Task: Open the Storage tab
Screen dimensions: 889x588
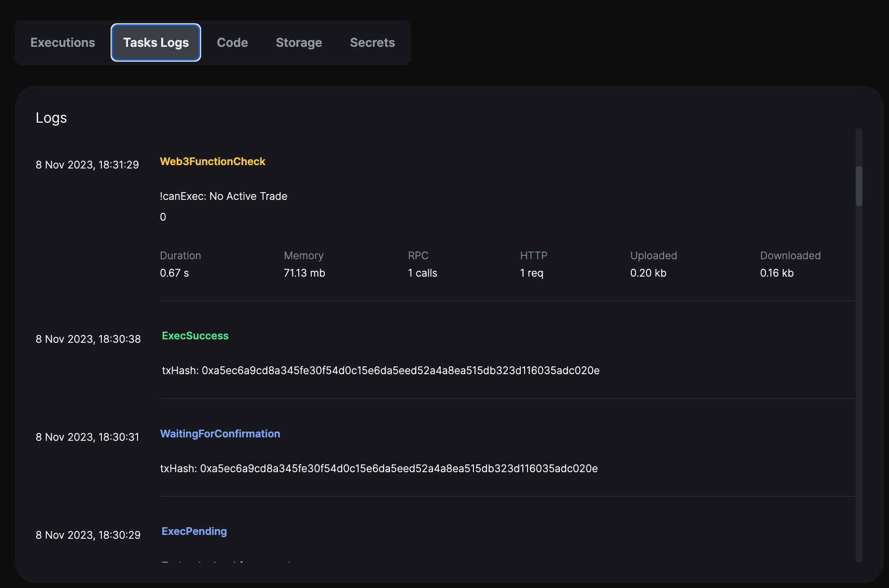Action: [x=299, y=42]
